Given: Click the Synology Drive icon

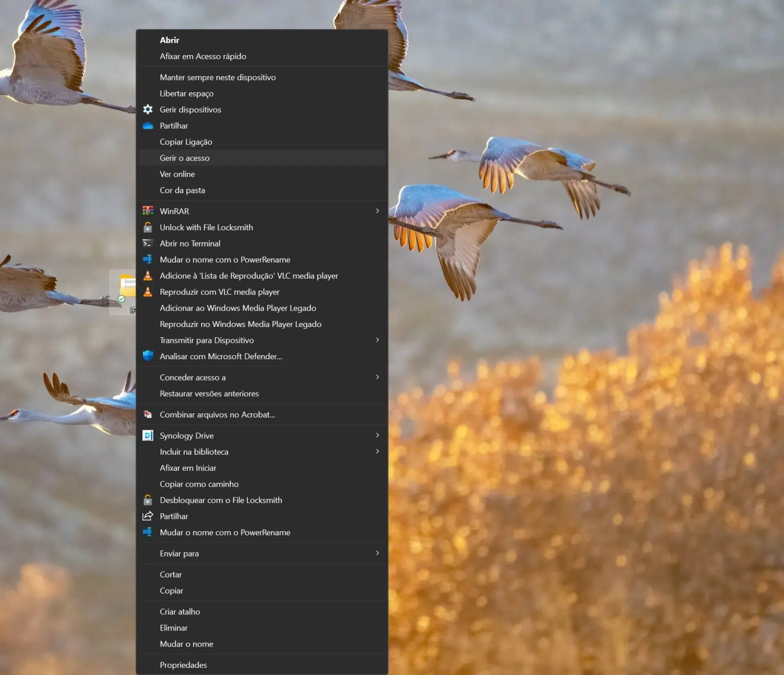Looking at the screenshot, I should 148,435.
